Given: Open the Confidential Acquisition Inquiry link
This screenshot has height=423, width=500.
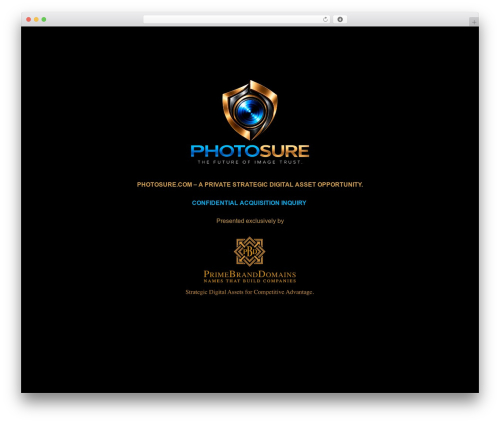Looking at the screenshot, I should tap(249, 203).
